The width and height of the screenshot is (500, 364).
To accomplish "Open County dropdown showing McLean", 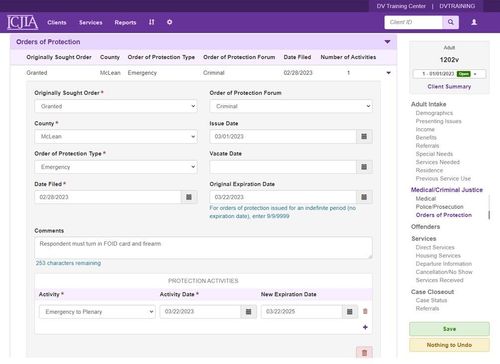I will [116, 136].
